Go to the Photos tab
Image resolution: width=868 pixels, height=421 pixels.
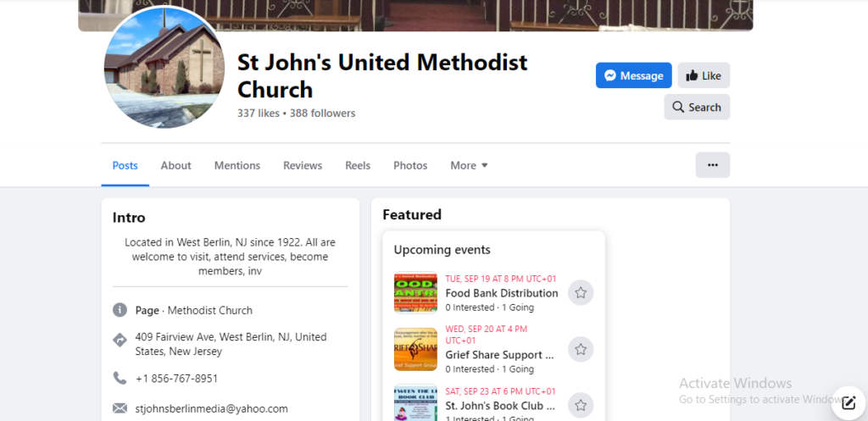pyautogui.click(x=410, y=165)
